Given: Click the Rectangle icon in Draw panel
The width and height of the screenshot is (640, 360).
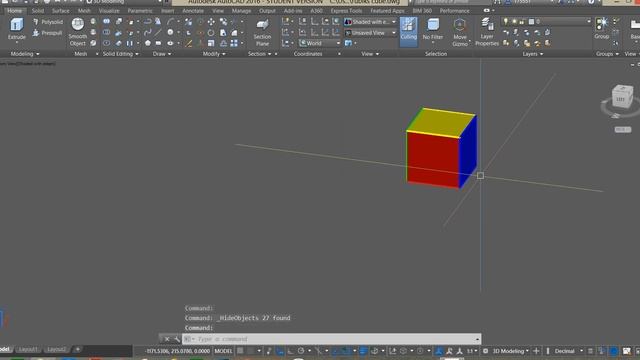Looking at the screenshot, I should [x=158, y=43].
